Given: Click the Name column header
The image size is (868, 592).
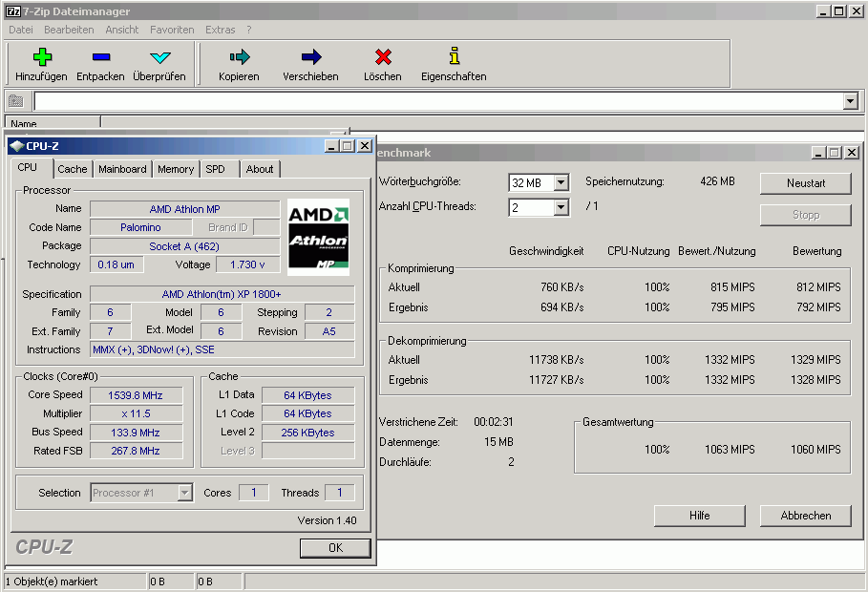Looking at the screenshot, I should pyautogui.click(x=53, y=123).
